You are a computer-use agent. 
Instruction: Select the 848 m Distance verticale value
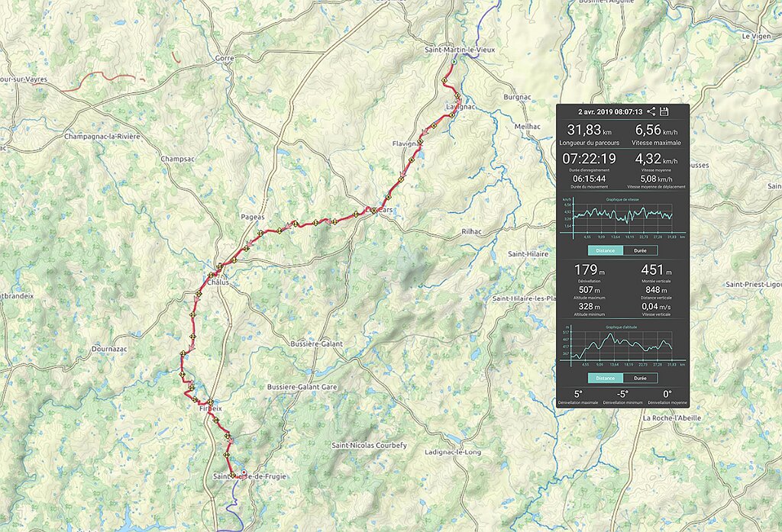tap(656, 290)
